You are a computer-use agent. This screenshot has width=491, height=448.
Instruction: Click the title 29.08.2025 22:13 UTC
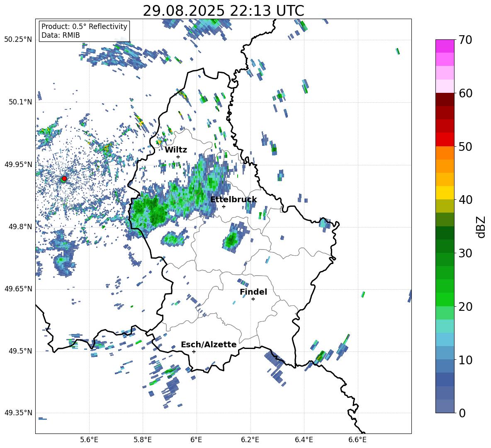(x=223, y=11)
